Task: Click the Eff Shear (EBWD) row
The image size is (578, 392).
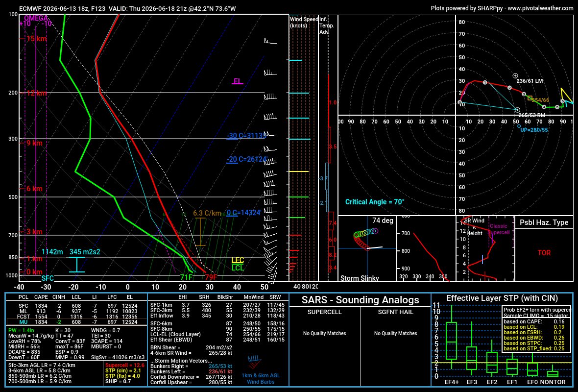Action: click(217, 340)
